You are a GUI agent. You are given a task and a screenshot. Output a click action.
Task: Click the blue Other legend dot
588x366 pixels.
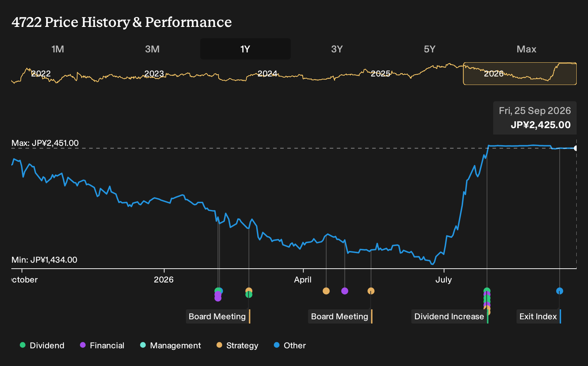click(x=277, y=345)
